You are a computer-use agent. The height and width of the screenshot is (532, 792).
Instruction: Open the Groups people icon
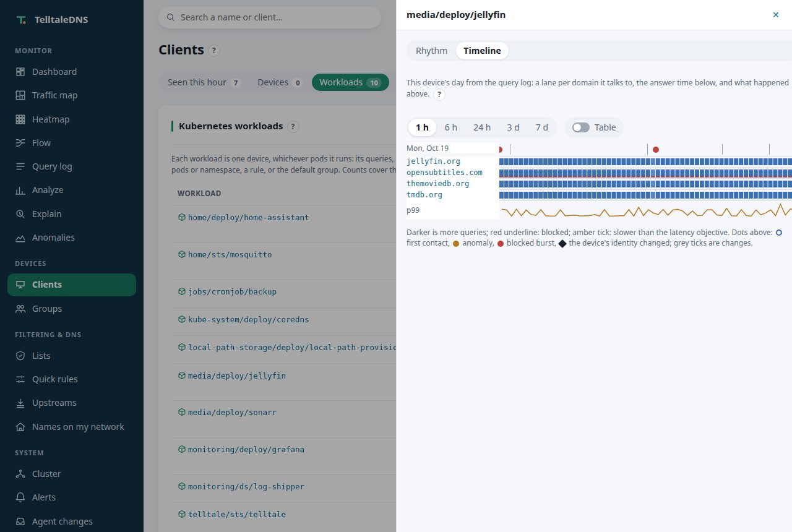(20, 309)
